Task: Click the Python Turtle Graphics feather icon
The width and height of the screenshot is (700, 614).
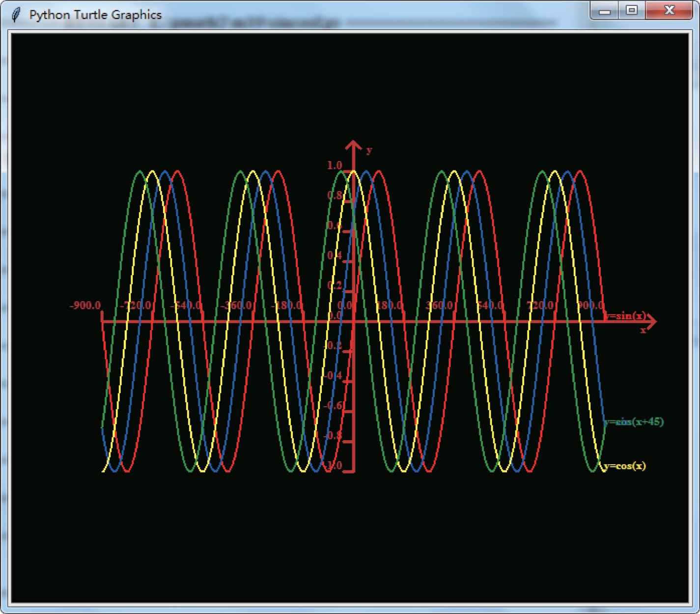Action: click(16, 15)
